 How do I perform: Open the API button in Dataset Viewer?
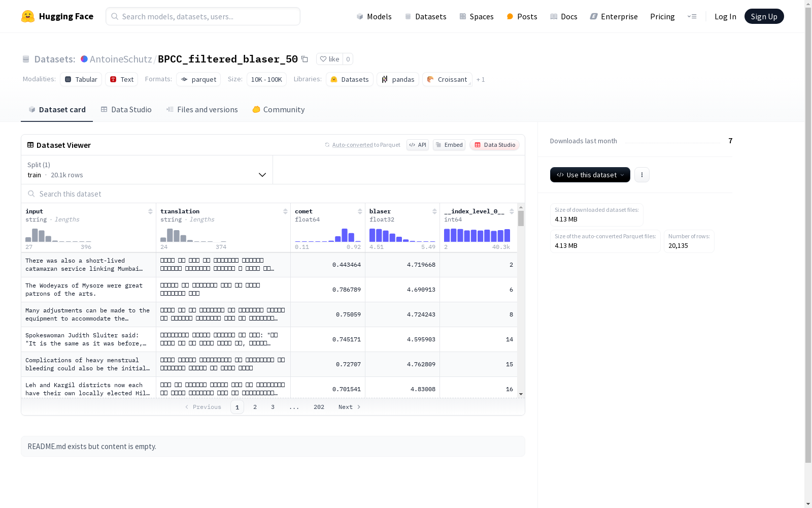click(x=418, y=145)
